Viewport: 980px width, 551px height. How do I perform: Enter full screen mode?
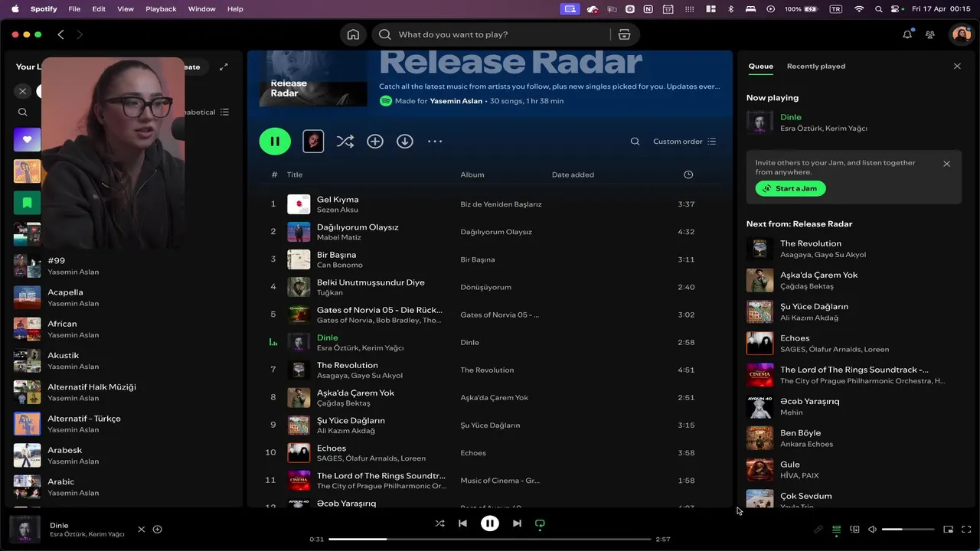click(966, 530)
